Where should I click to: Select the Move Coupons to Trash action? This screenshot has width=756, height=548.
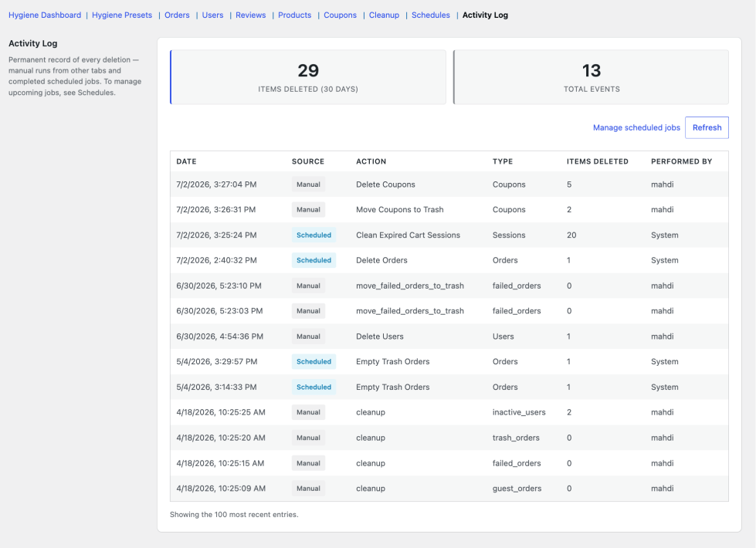point(400,210)
